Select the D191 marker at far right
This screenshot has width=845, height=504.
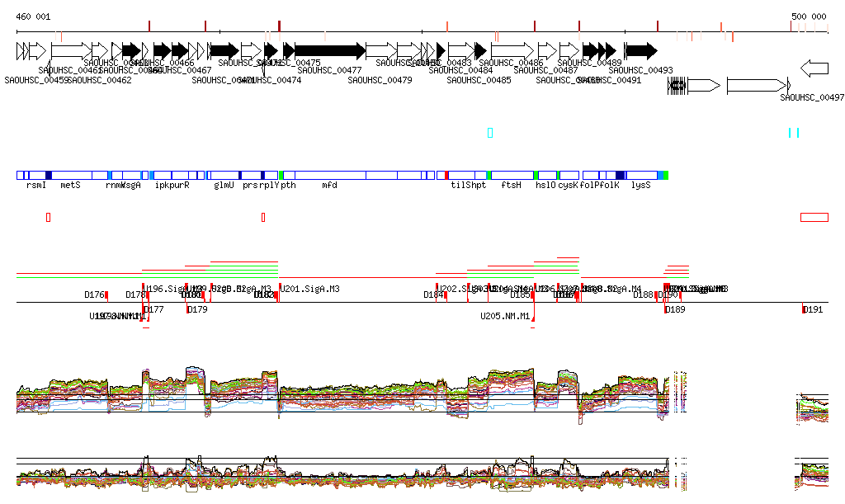tap(813, 309)
